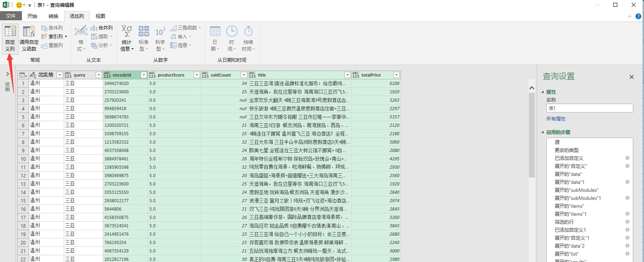Screen dimensions: 644x262
Task: Open the 科学型 scientific operations tool
Action: click(160, 38)
